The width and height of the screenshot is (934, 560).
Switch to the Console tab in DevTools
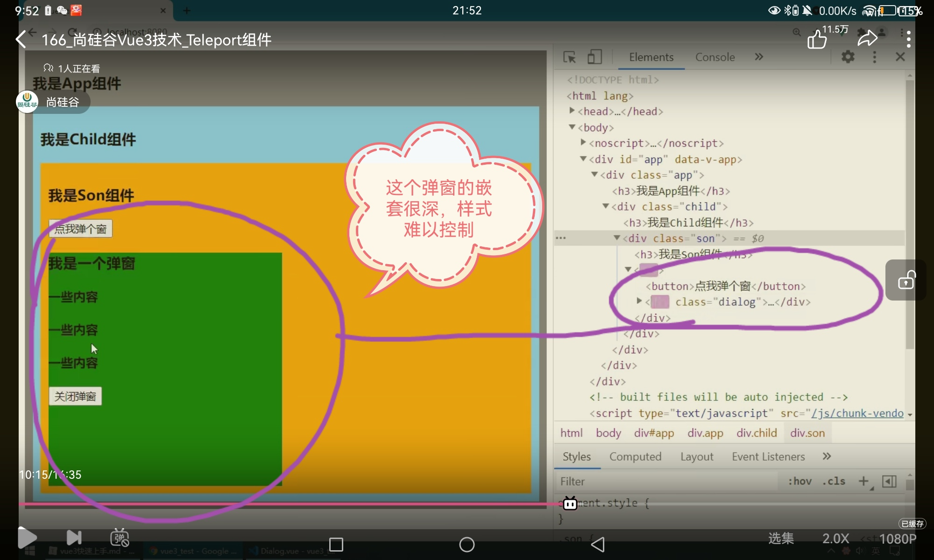point(715,57)
